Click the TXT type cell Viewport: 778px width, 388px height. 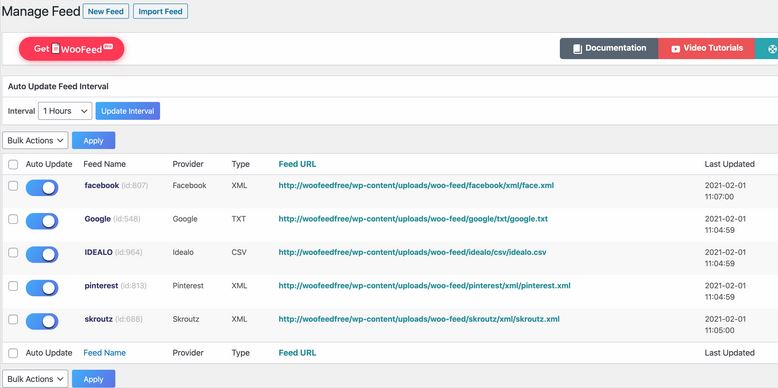239,219
